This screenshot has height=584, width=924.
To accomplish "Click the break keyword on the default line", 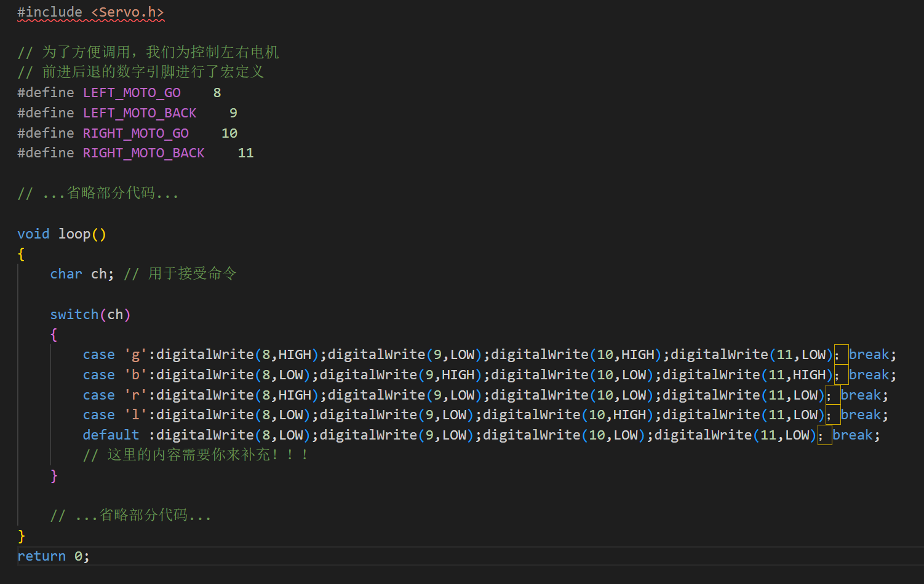I will click(853, 435).
